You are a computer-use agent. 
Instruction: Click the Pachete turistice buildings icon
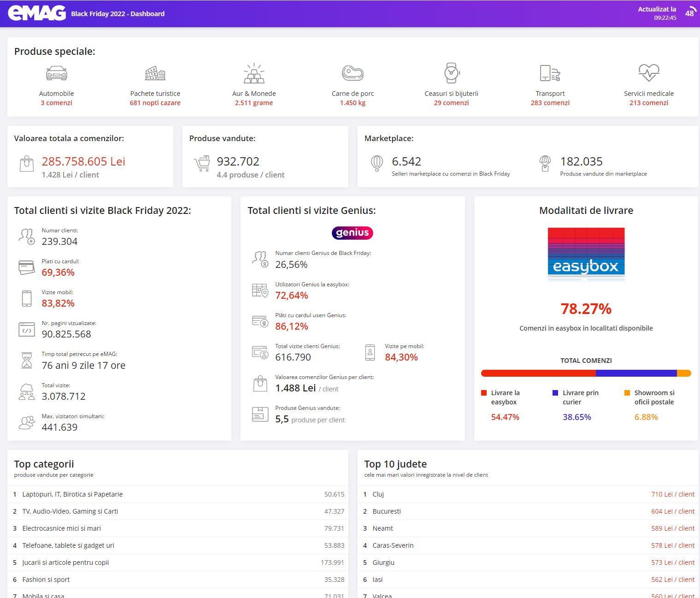coord(155,73)
